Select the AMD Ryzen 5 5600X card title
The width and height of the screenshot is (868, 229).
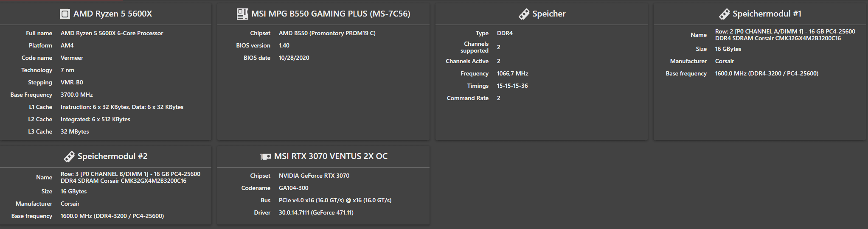[112, 14]
